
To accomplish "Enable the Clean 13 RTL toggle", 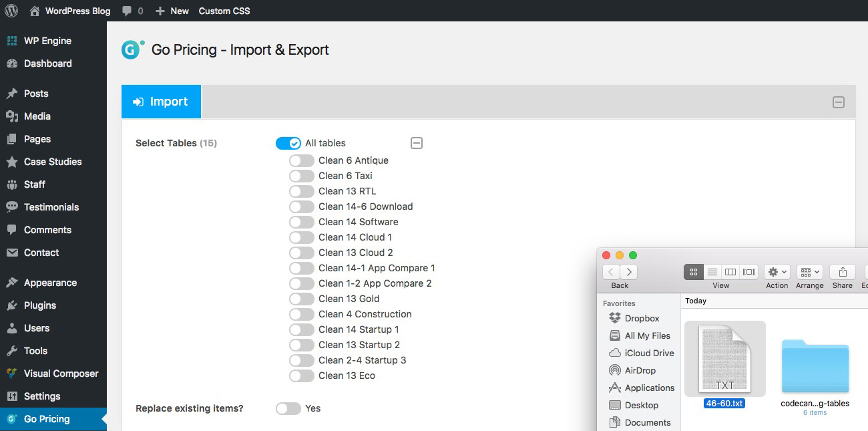I will [302, 191].
